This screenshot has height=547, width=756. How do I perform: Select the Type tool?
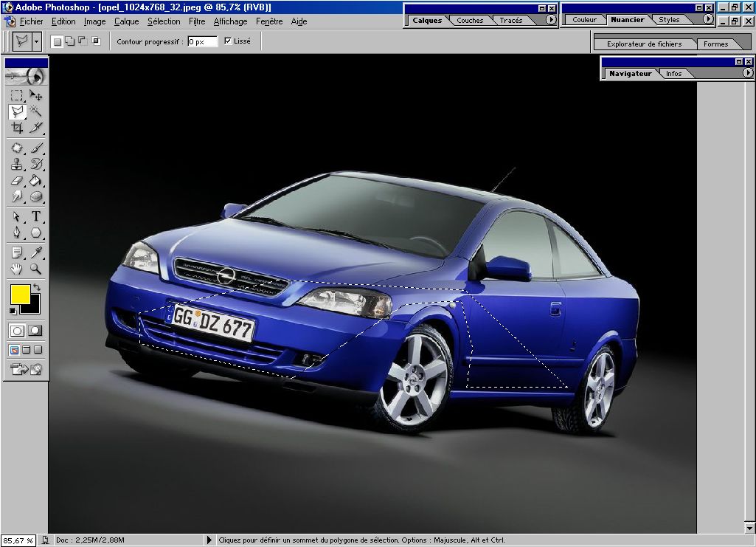click(x=35, y=216)
